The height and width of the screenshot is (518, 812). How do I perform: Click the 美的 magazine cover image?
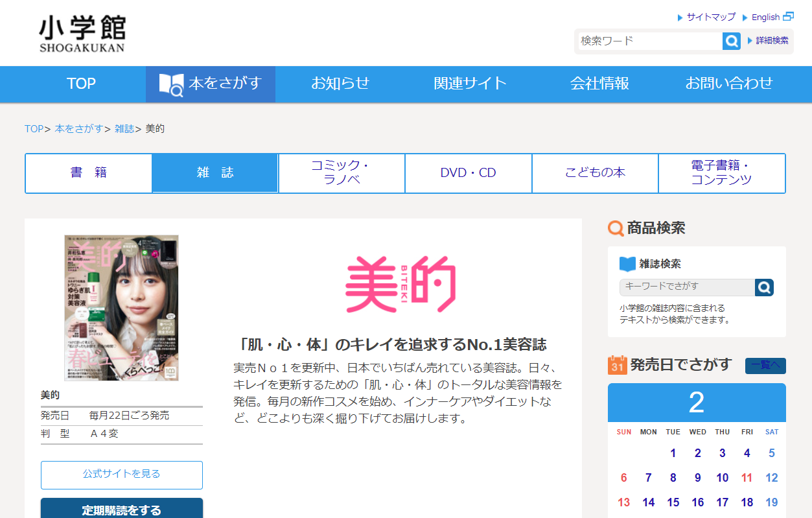(121, 308)
